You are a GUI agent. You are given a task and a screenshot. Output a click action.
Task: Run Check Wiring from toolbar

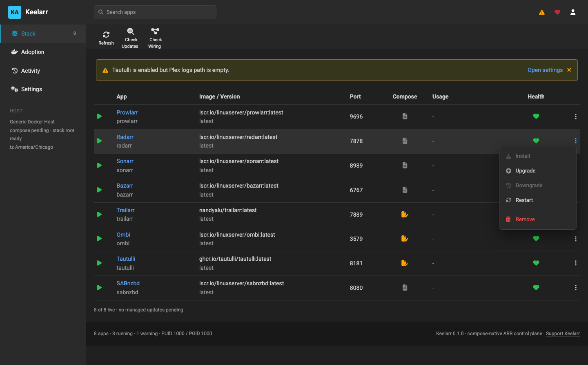coord(155,38)
